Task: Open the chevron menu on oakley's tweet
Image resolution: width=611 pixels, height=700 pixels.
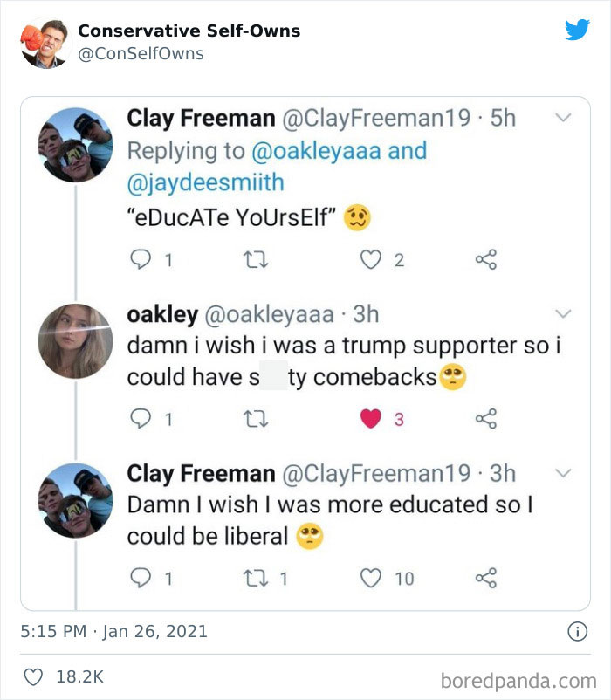Action: [x=564, y=313]
